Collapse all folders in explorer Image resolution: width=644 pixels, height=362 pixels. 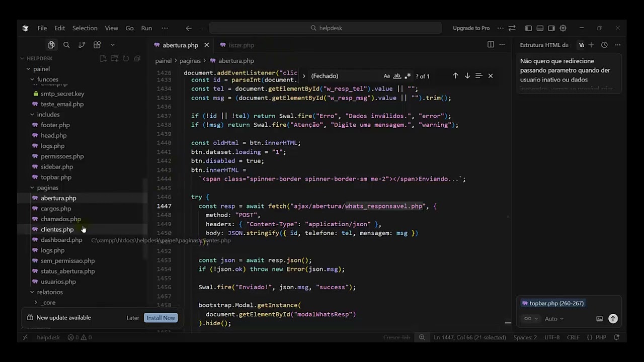click(137, 59)
